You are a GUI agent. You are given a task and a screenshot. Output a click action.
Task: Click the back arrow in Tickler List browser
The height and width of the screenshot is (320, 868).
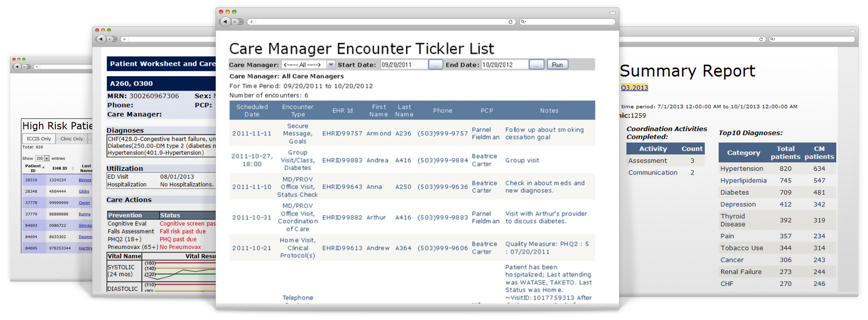coord(225,22)
